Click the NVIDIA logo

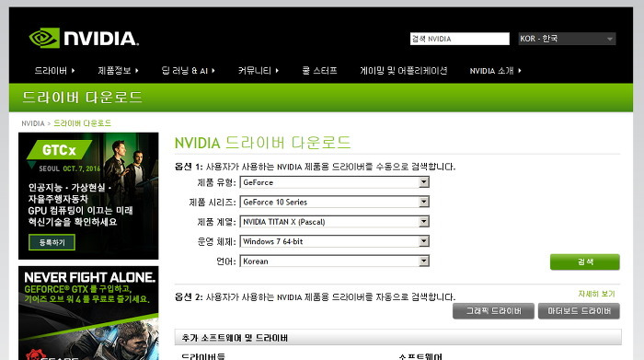pos(84,39)
